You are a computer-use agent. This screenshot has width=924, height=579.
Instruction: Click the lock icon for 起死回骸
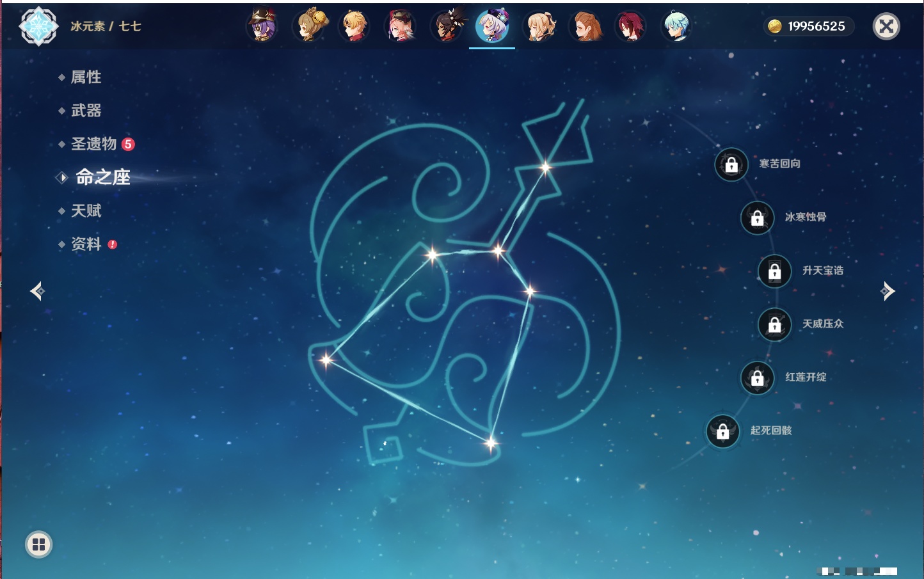click(722, 431)
